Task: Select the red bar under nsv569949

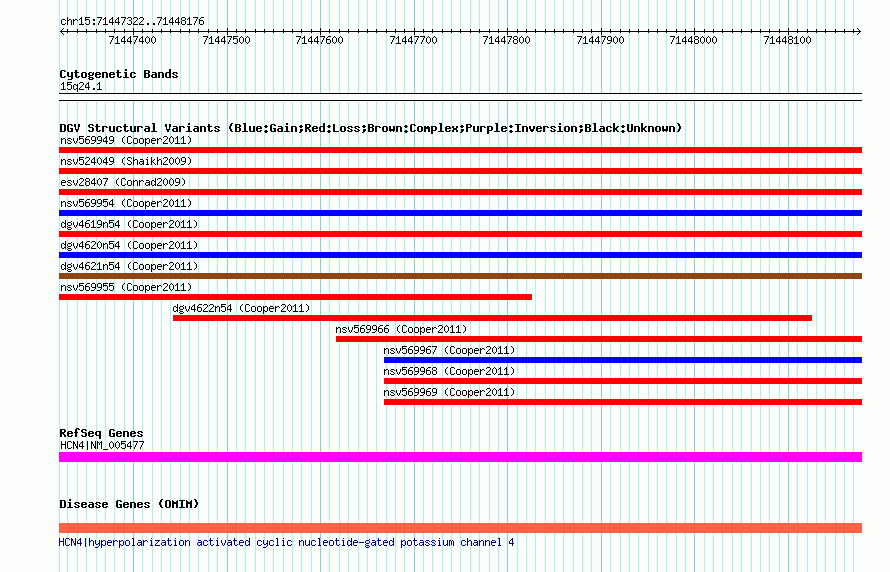Action: tap(460, 150)
